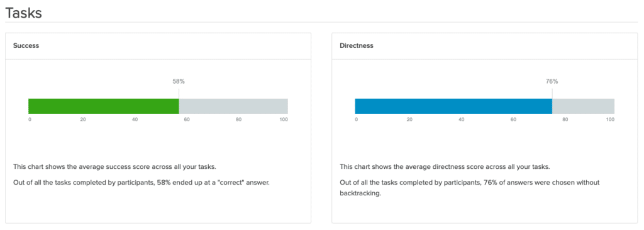
Task: Click the average directness score description text
Action: (445, 167)
